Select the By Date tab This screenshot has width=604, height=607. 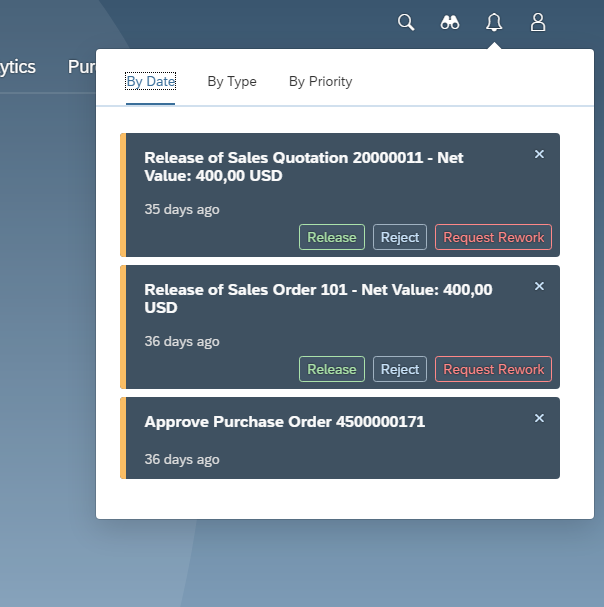pos(151,81)
